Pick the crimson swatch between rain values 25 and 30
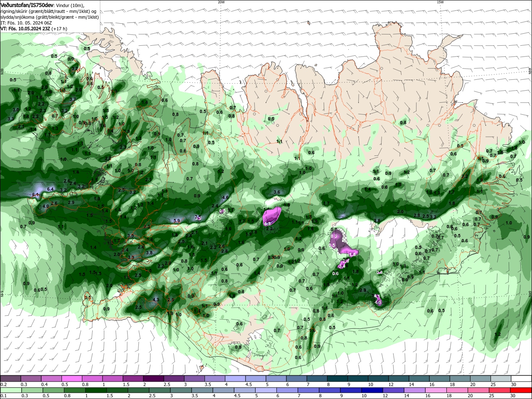The width and height of the screenshot is (532, 399). [500, 390]
